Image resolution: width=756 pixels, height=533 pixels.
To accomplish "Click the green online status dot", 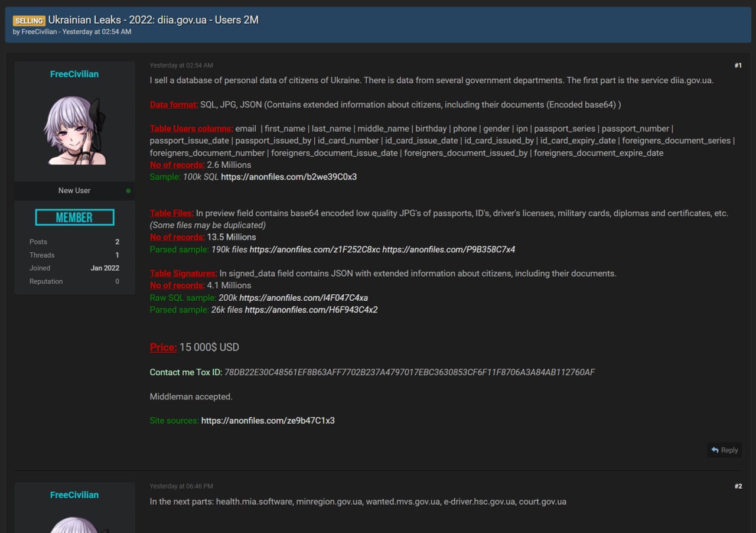I will point(128,191).
